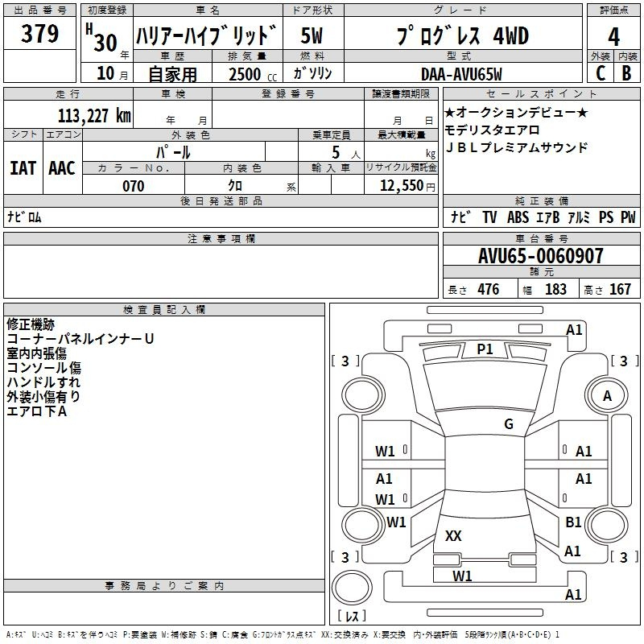Click the interior grade B
The height and width of the screenshot is (644, 644).
click(626, 73)
